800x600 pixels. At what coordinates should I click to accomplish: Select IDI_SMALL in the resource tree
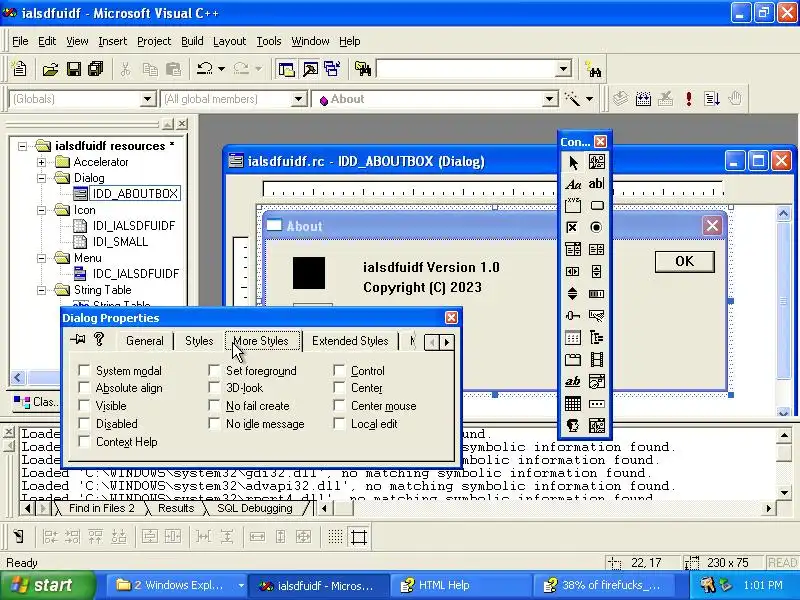click(x=120, y=242)
